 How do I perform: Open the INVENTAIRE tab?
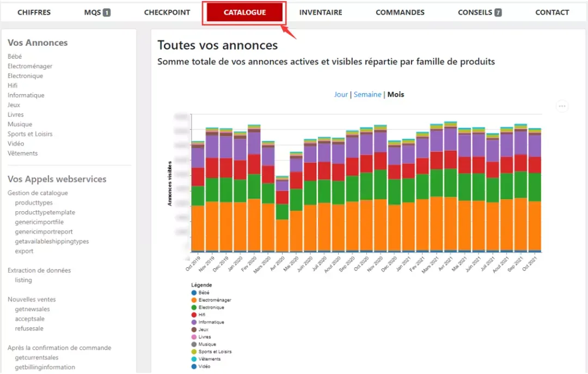[x=321, y=13]
